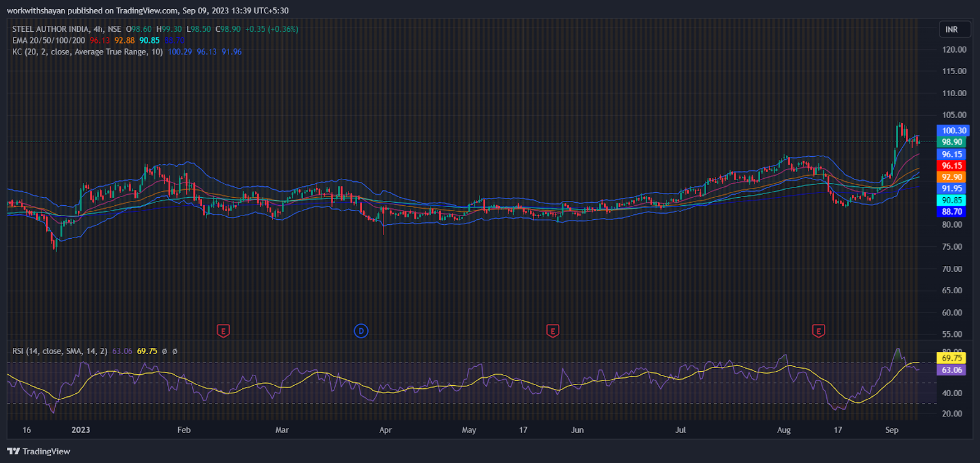Open the KC Keltner Channel indicator legend
The image size is (980, 463).
[x=88, y=52]
